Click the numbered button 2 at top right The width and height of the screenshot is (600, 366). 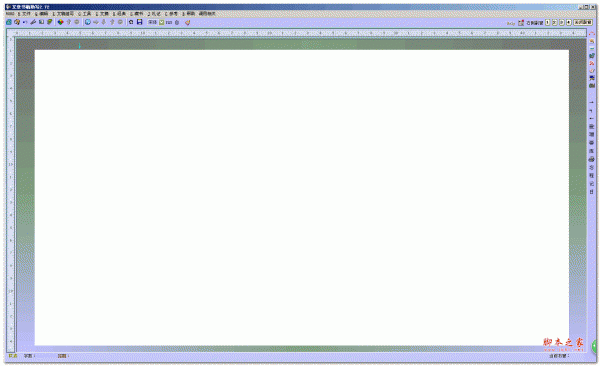click(x=554, y=23)
